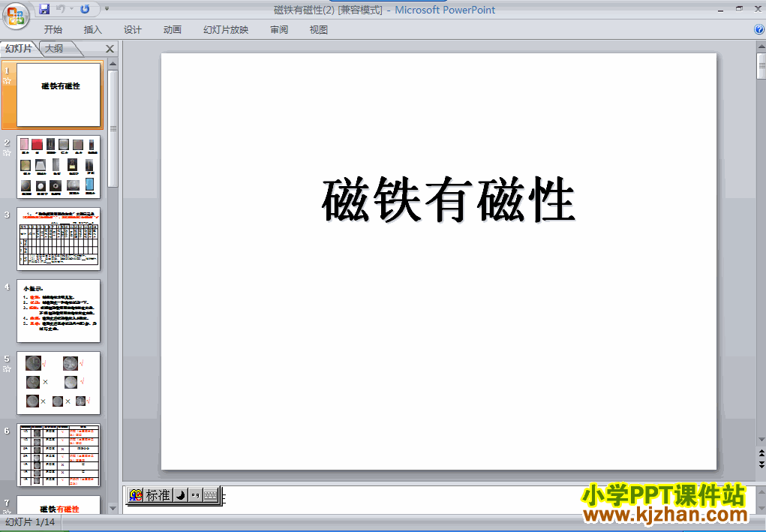Save the presentation with the floppy icon
This screenshot has height=532, width=766.
pos(44,9)
